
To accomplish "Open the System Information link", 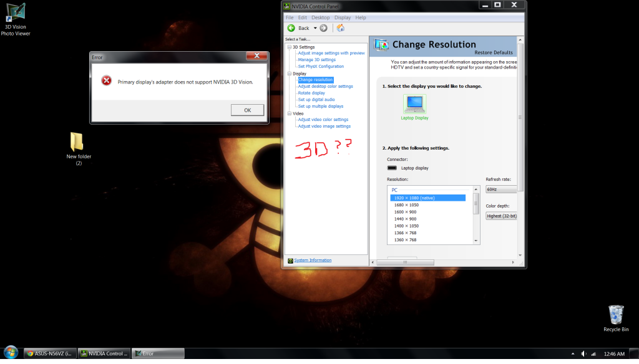I will [313, 260].
